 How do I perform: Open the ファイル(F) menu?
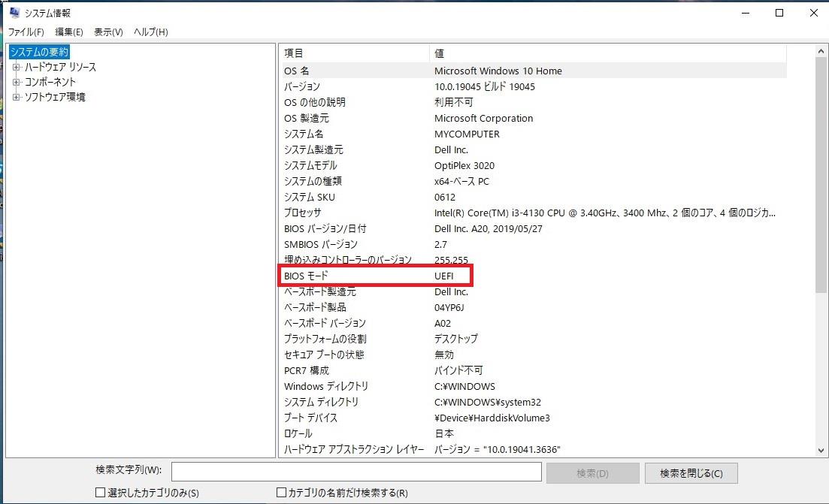26,32
